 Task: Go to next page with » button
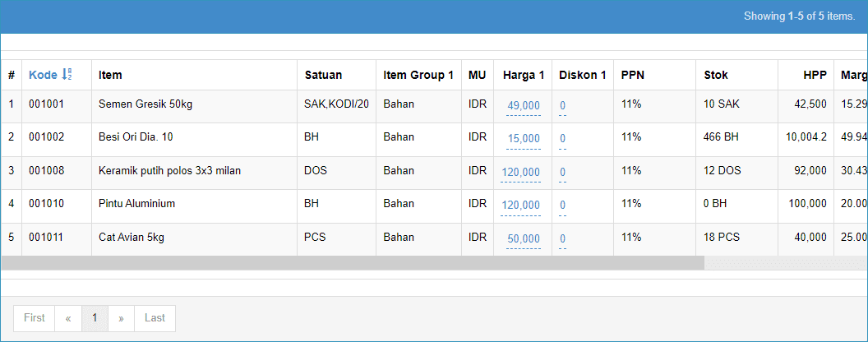(121, 318)
